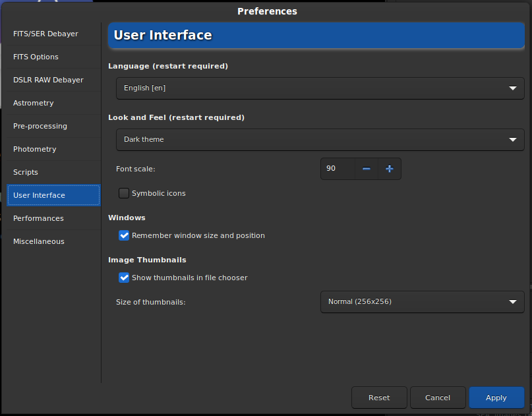Open Pre-processing preferences

click(x=53, y=126)
